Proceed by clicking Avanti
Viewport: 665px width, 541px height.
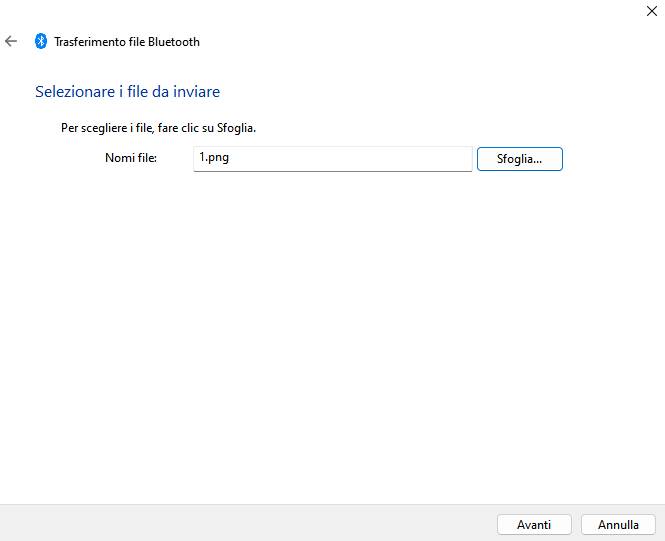tap(534, 525)
